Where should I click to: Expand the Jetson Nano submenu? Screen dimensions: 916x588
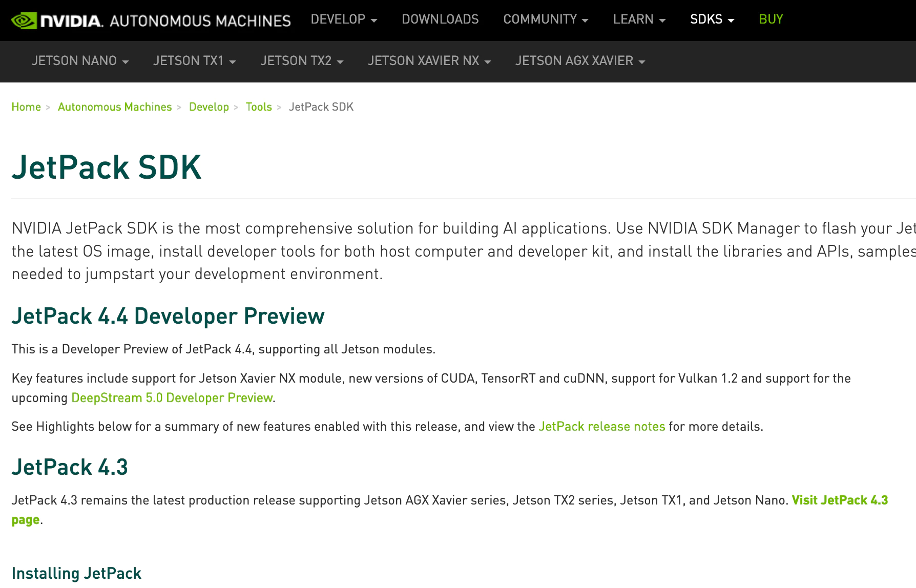80,61
